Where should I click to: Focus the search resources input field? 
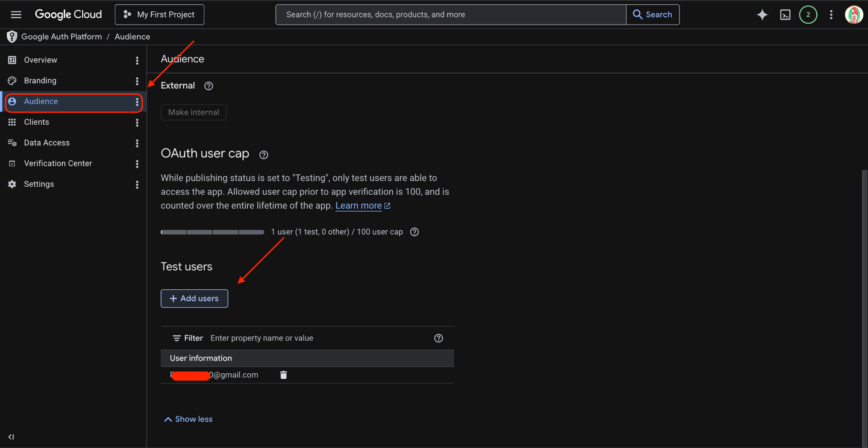(451, 14)
